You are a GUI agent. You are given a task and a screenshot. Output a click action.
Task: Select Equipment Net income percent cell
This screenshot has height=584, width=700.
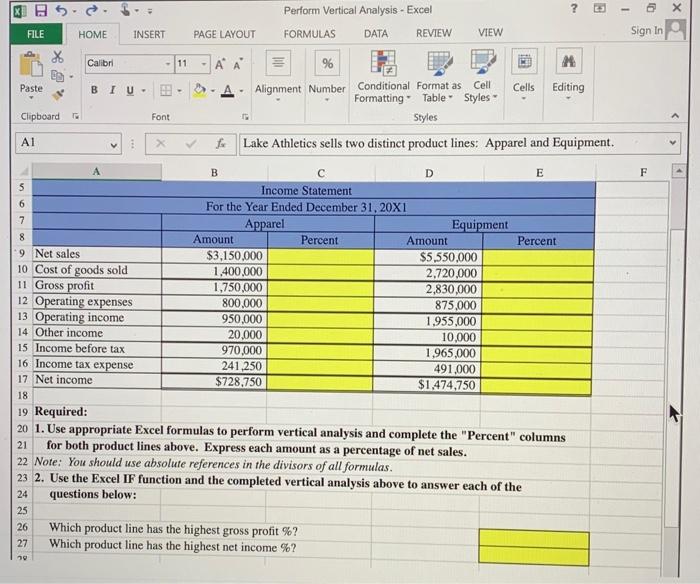(536, 386)
